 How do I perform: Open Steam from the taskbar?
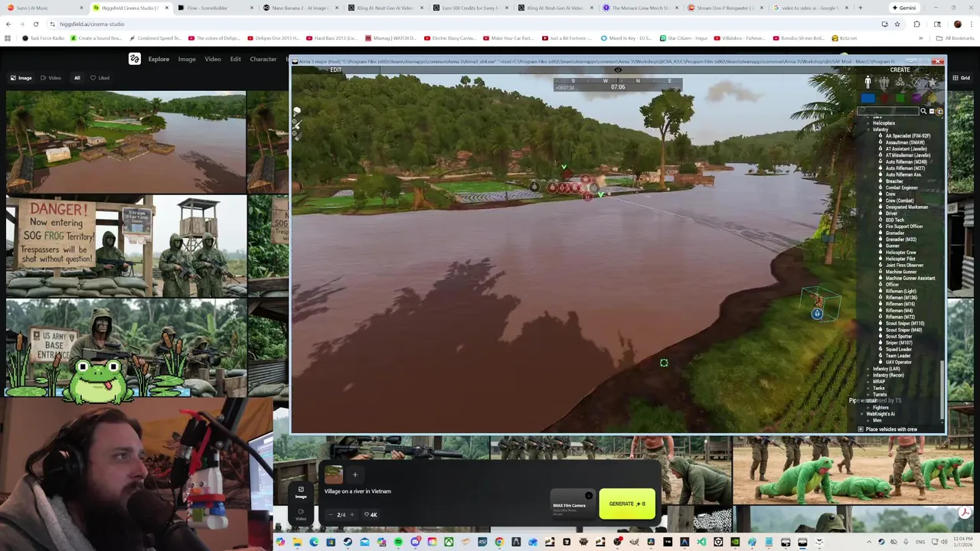click(348, 542)
